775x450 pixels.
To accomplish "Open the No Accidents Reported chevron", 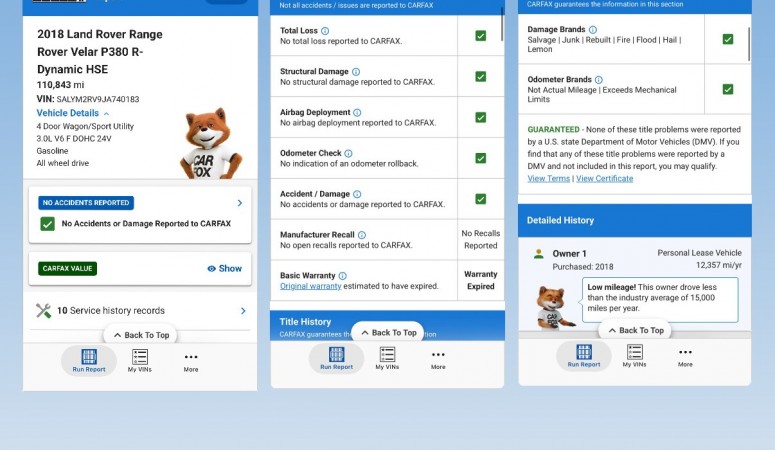I will [x=239, y=203].
